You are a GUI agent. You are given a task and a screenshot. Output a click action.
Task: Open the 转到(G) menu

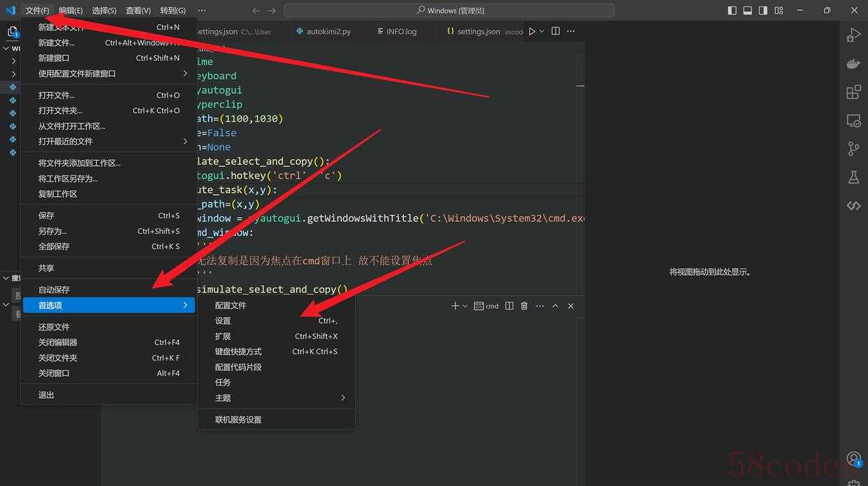click(173, 10)
